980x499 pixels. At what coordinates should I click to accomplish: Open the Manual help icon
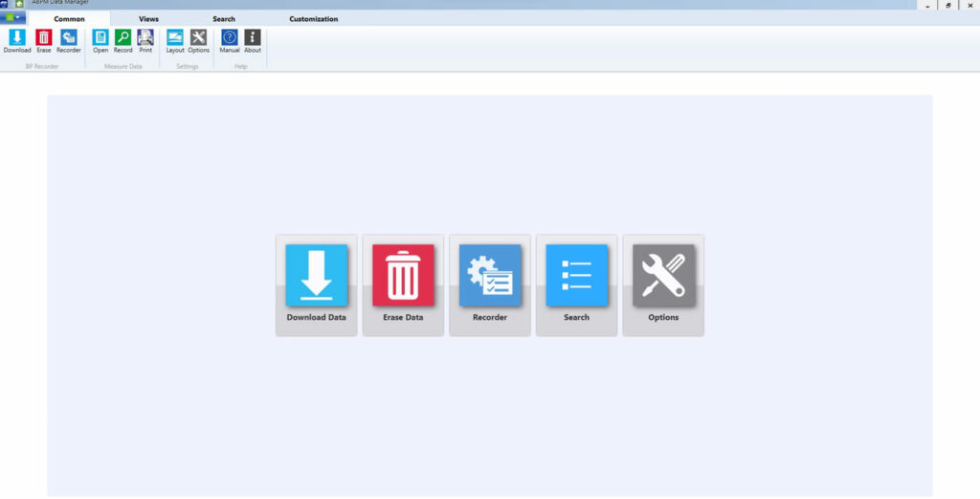[230, 39]
